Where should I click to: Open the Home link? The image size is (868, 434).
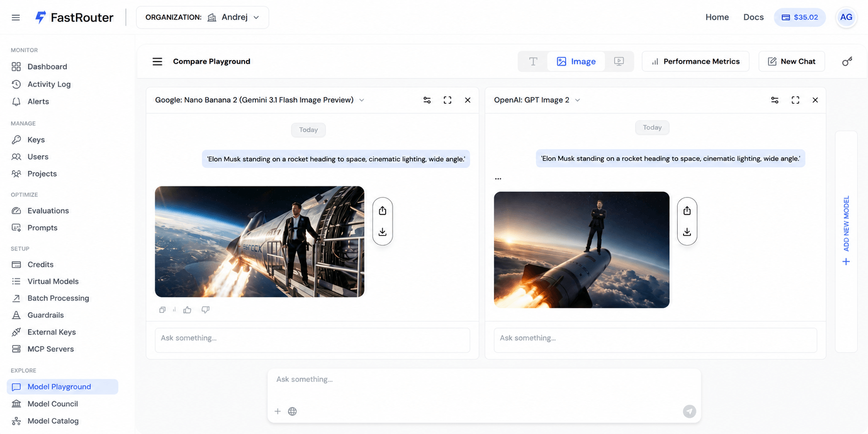(x=717, y=17)
